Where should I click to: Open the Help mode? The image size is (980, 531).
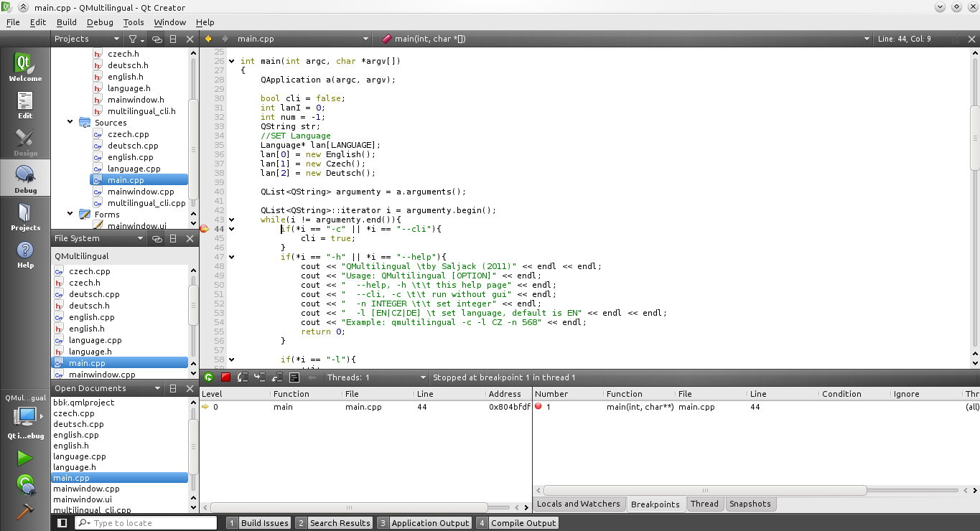pyautogui.click(x=25, y=254)
